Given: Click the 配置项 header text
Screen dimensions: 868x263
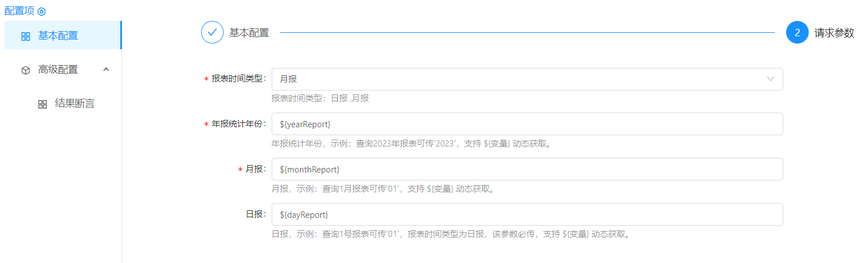Looking at the screenshot, I should pyautogui.click(x=19, y=11).
